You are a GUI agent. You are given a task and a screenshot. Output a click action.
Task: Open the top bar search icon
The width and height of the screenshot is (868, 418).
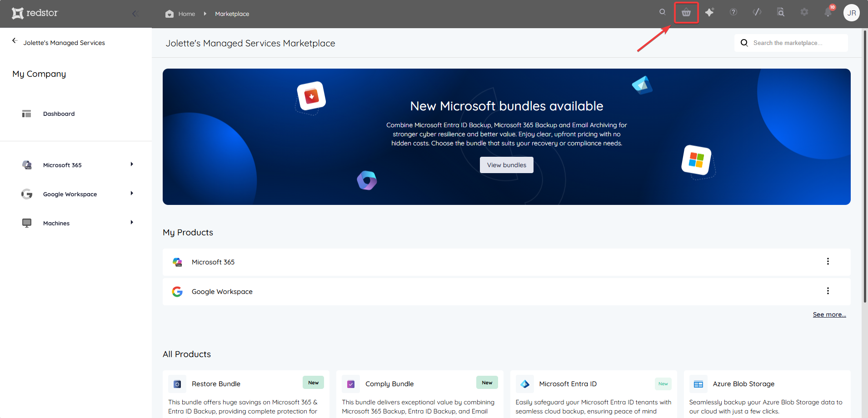click(663, 12)
